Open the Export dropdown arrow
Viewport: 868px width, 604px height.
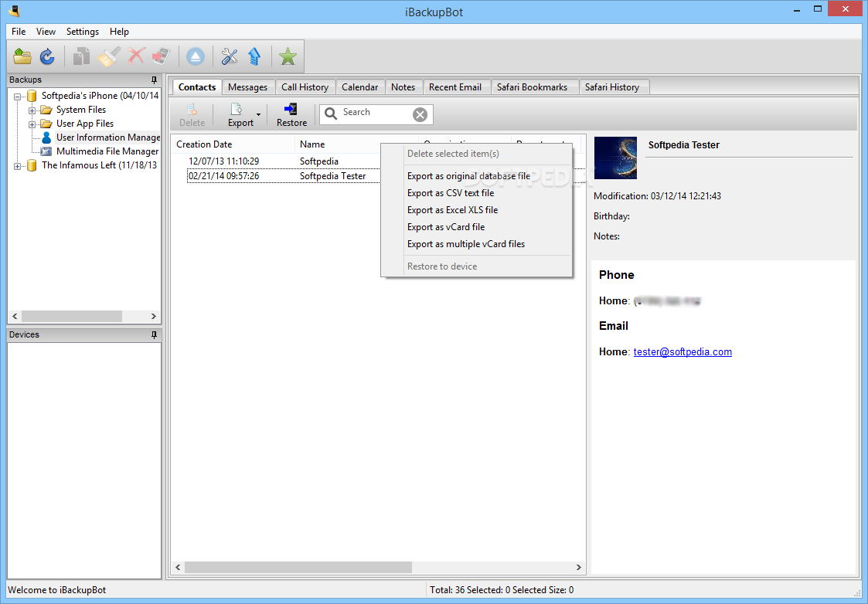click(258, 115)
